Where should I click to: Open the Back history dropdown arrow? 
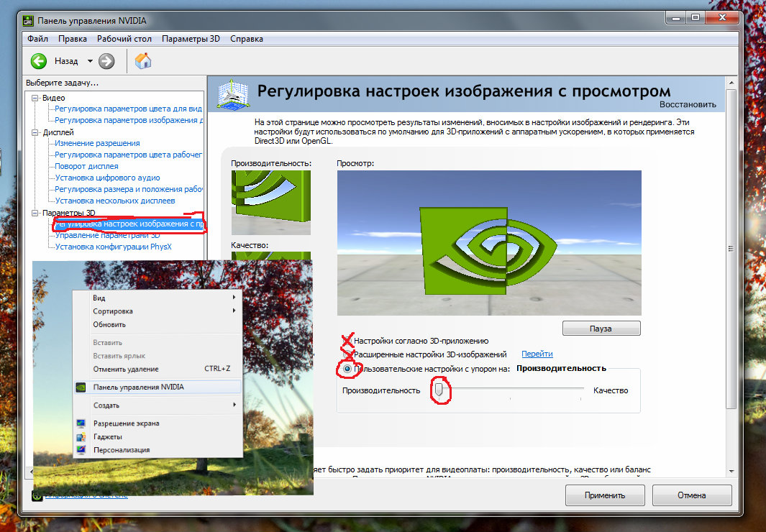(x=90, y=61)
